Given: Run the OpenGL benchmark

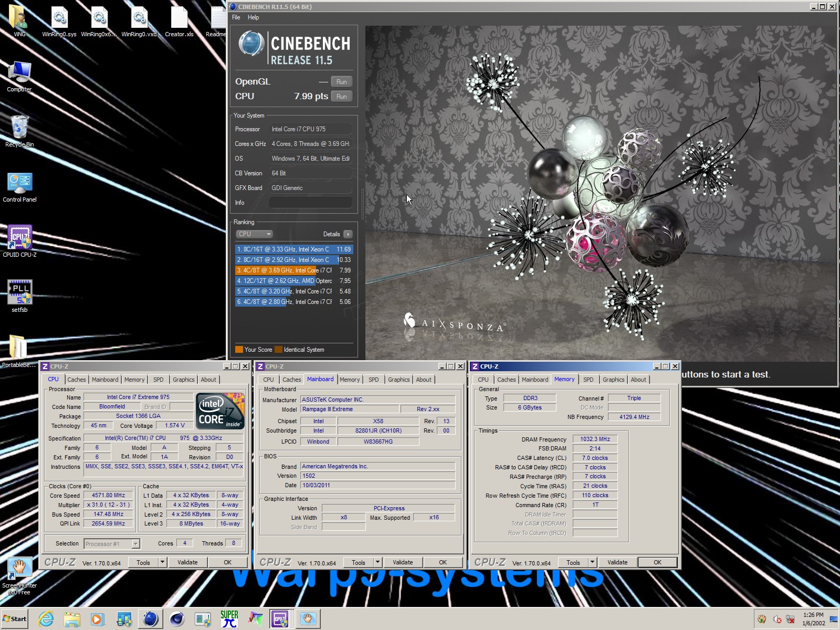Looking at the screenshot, I should tap(342, 82).
